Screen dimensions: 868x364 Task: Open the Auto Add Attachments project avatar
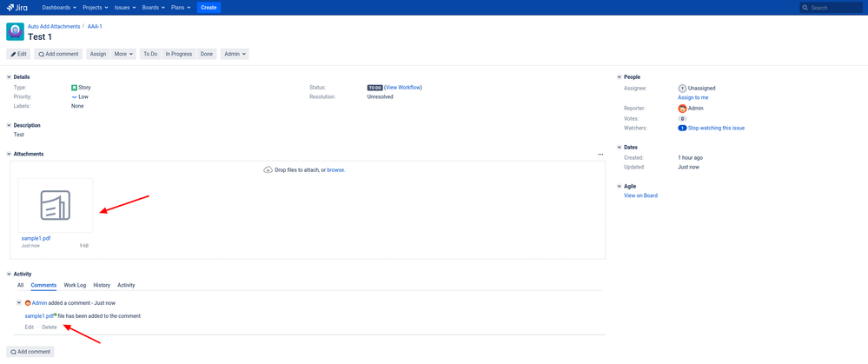tap(15, 32)
